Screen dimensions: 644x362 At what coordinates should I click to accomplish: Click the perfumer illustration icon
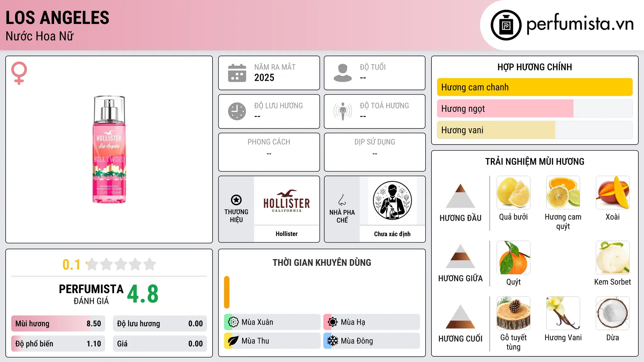(x=392, y=200)
